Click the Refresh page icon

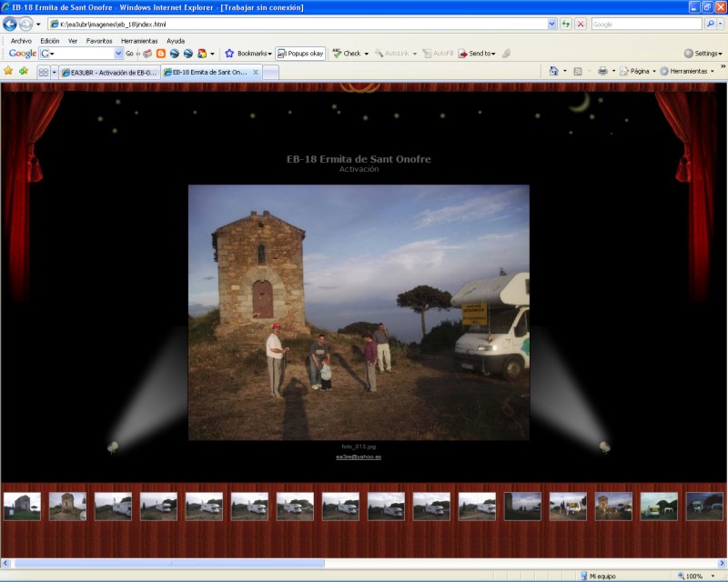tap(566, 25)
